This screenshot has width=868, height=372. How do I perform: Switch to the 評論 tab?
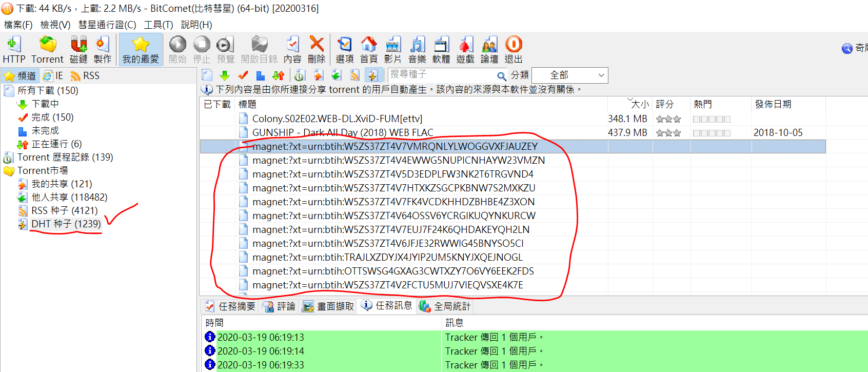[x=279, y=306]
